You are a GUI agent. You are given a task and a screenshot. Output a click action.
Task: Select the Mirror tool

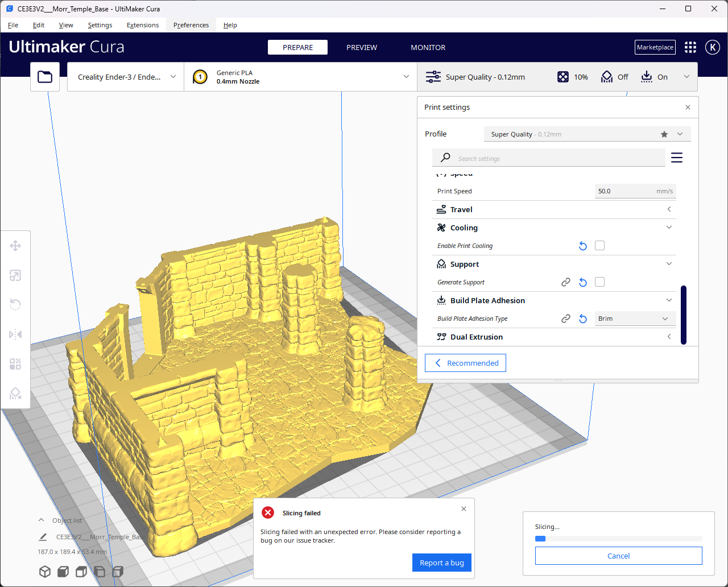tap(15, 334)
